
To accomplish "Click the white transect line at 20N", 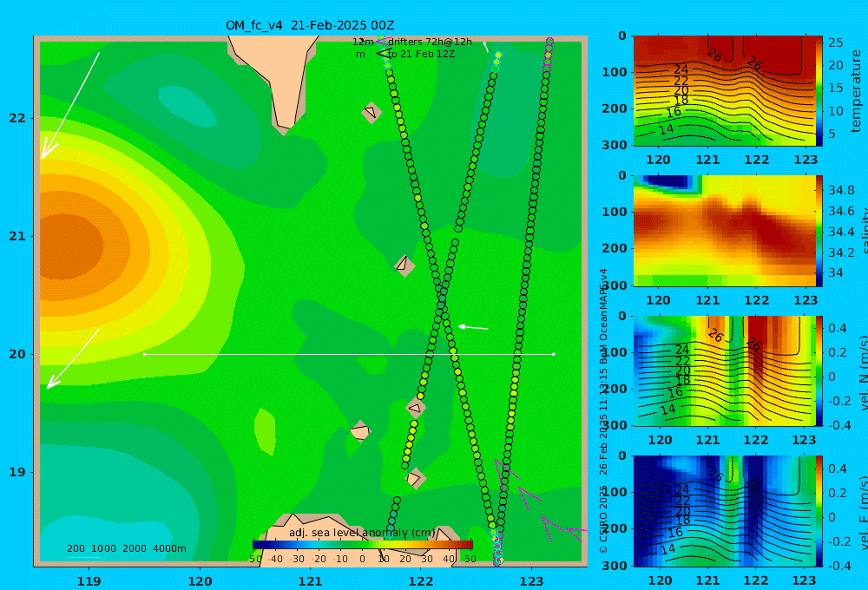I will 349,354.
